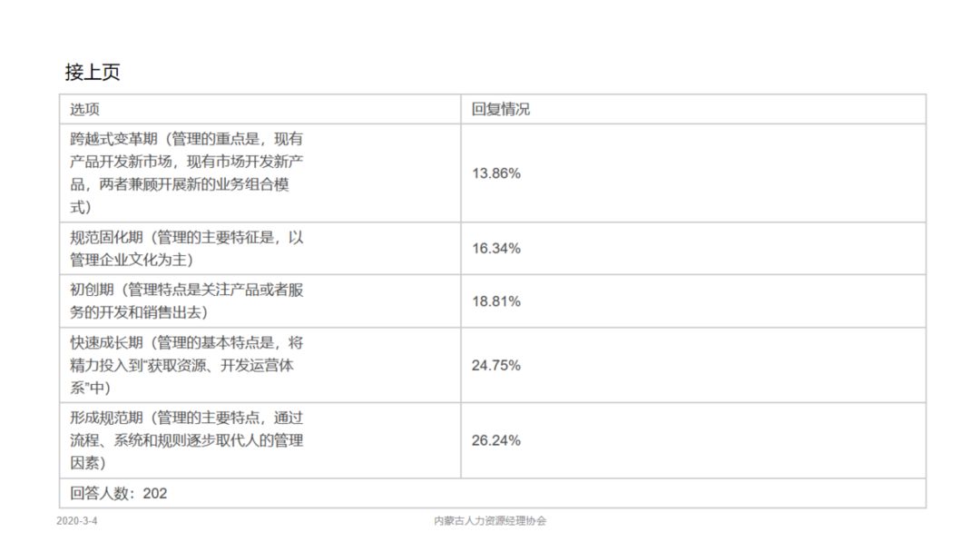
Task: Click the line 务的开发和销售出去
Action: click(x=139, y=312)
